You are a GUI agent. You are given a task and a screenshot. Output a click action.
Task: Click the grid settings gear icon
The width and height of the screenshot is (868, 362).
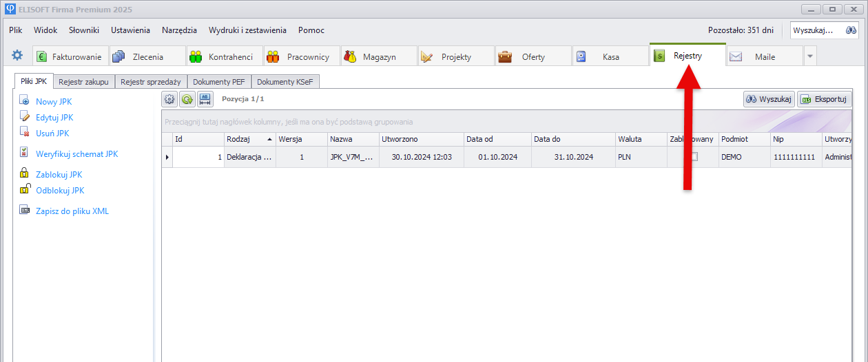(169, 99)
